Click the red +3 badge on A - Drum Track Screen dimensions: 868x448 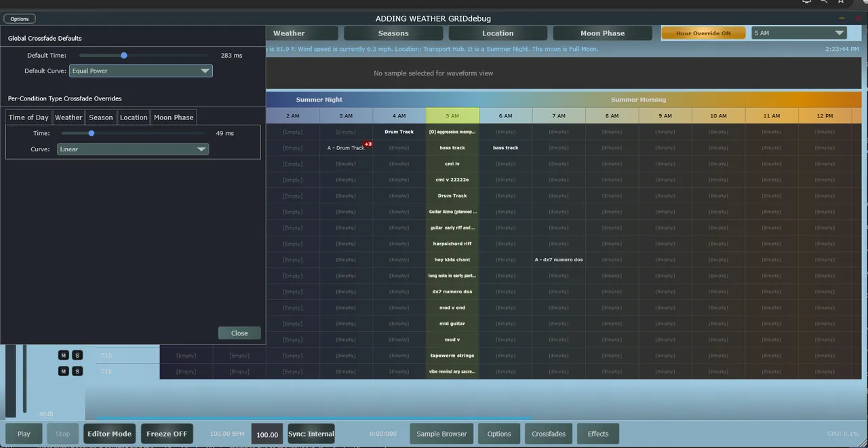[x=368, y=144]
